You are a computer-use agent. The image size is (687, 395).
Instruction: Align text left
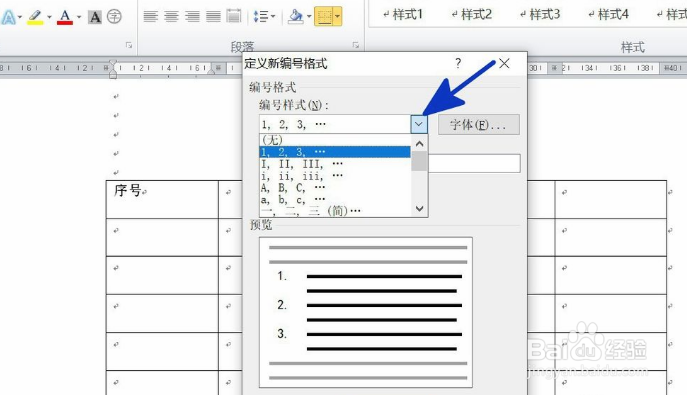point(151,17)
